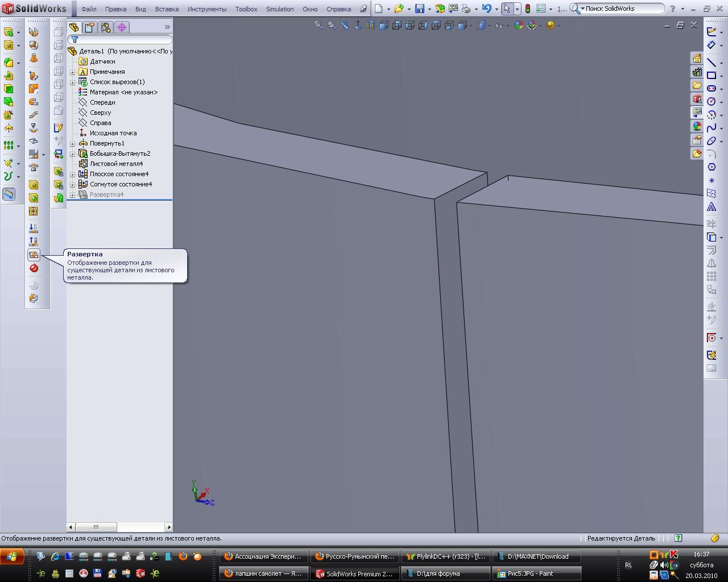Open the Инструменты menu
Screen dimensions: 728x582
click(x=206, y=9)
